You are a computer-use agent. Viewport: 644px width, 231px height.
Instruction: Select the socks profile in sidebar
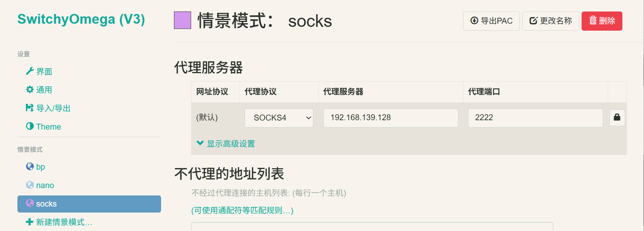pos(89,204)
